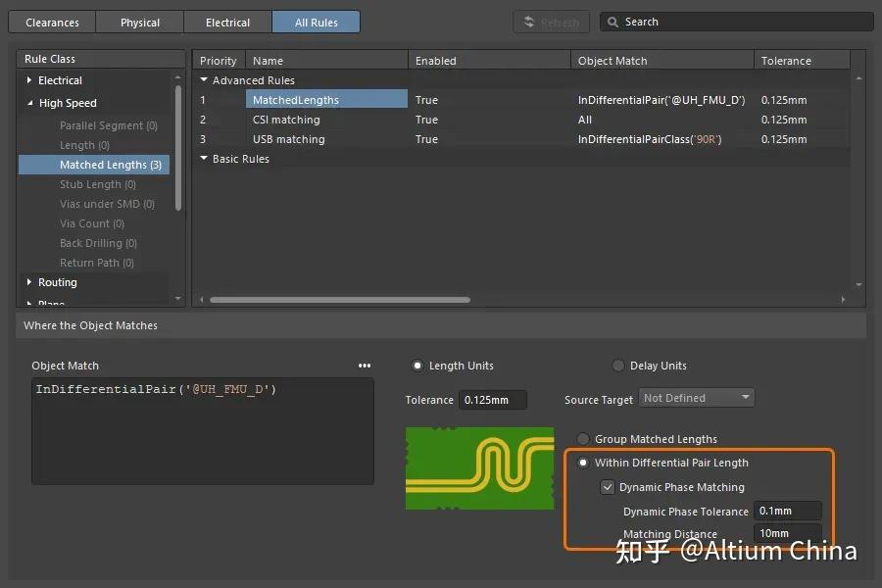This screenshot has height=588, width=882.
Task: Click InDifferentialPairClass('90R') object match cell
Action: pos(650,139)
